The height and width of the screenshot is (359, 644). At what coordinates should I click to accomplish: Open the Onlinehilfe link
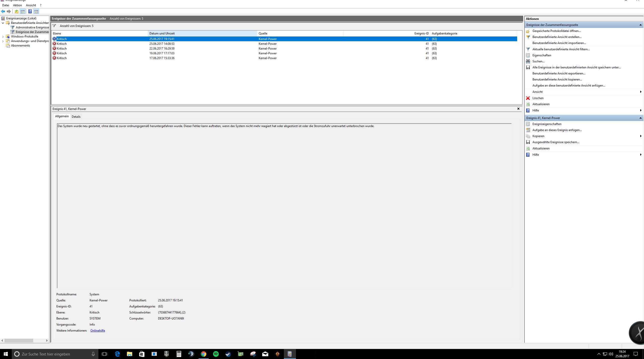97,331
